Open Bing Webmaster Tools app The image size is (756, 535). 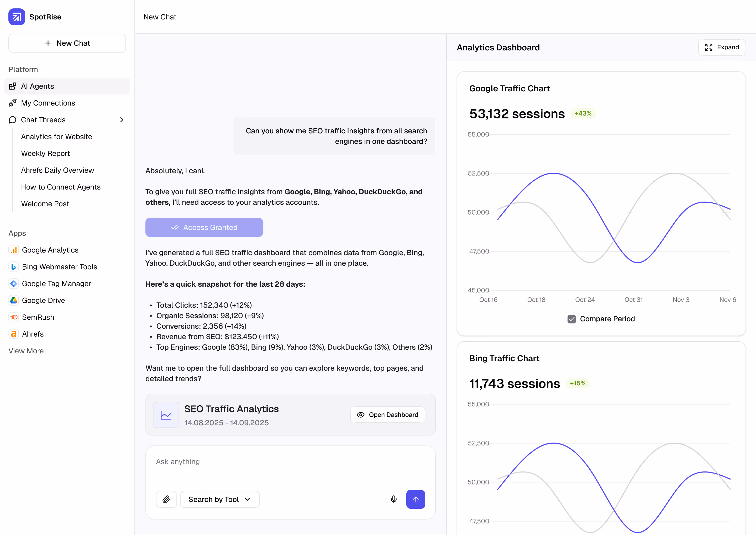pos(59,267)
